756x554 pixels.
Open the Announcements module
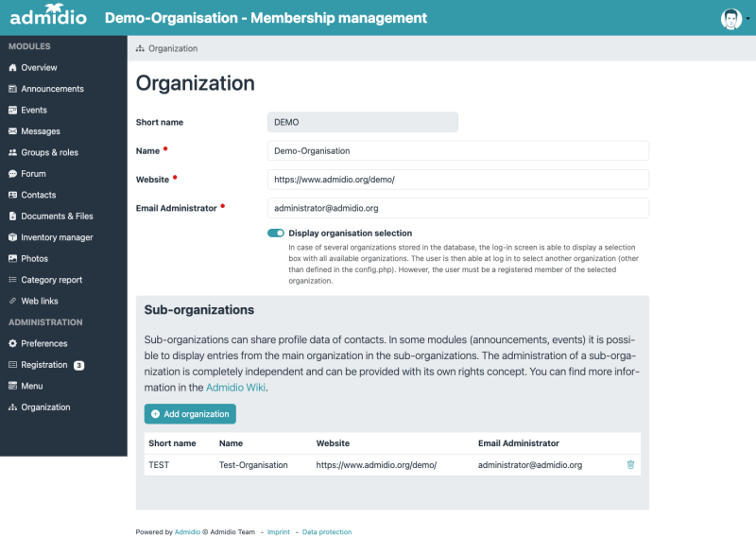point(53,89)
